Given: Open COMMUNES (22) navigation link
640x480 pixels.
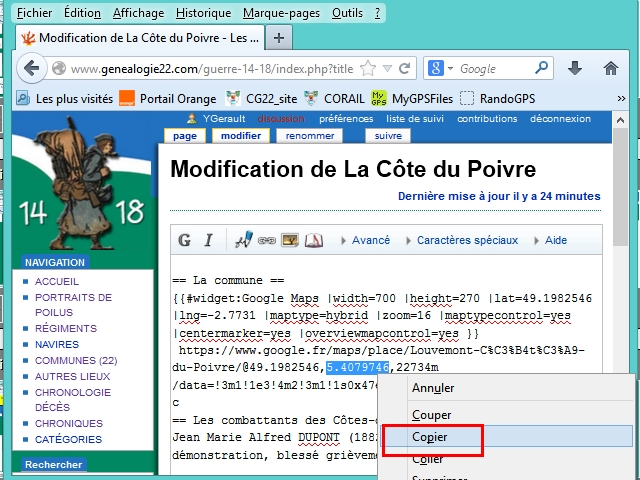Looking at the screenshot, I should tap(76, 360).
